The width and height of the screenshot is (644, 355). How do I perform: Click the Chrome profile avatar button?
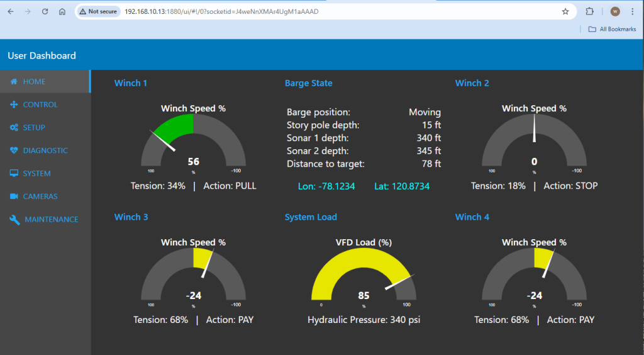[x=615, y=11]
